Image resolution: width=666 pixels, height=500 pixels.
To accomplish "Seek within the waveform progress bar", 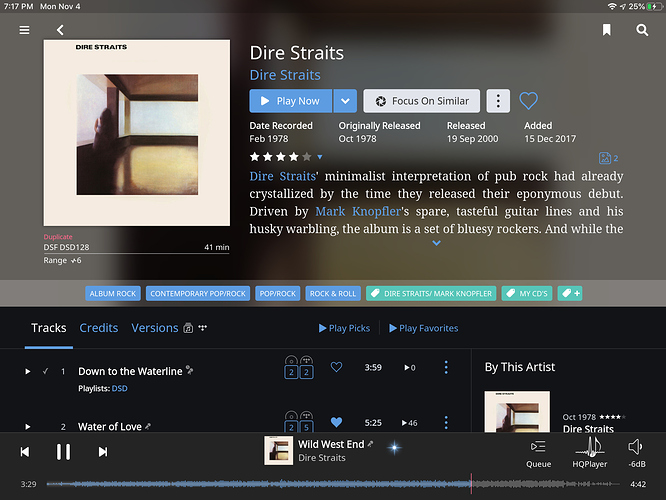I will point(333,484).
